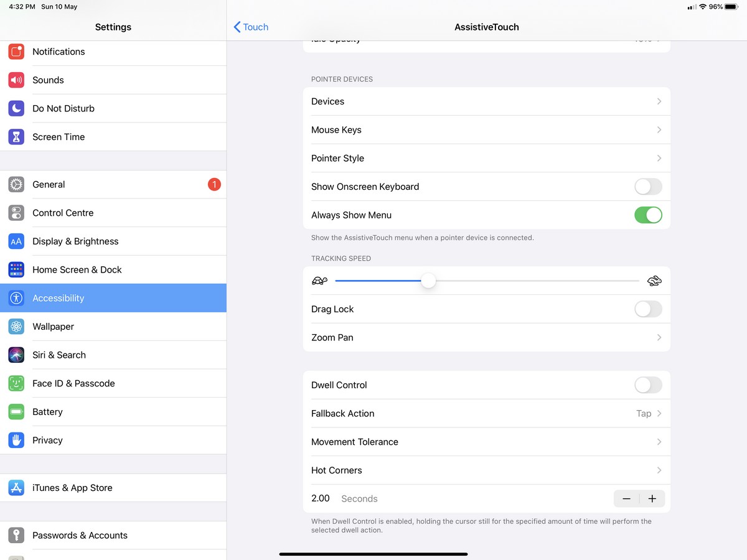Tap the 4:32 PM clock in status bar
The width and height of the screenshot is (747, 560).
point(22,7)
